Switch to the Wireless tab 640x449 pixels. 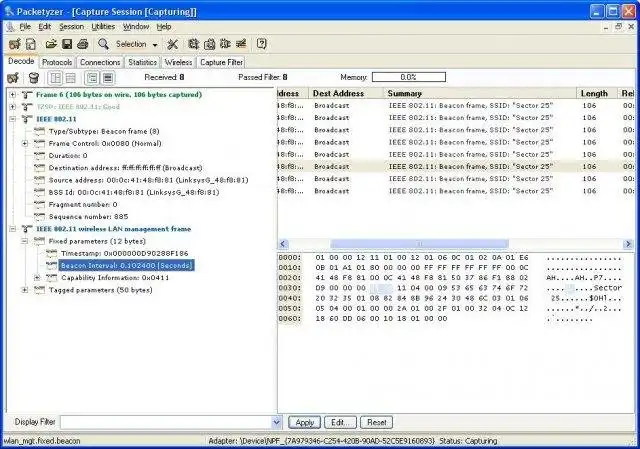pyautogui.click(x=178, y=62)
